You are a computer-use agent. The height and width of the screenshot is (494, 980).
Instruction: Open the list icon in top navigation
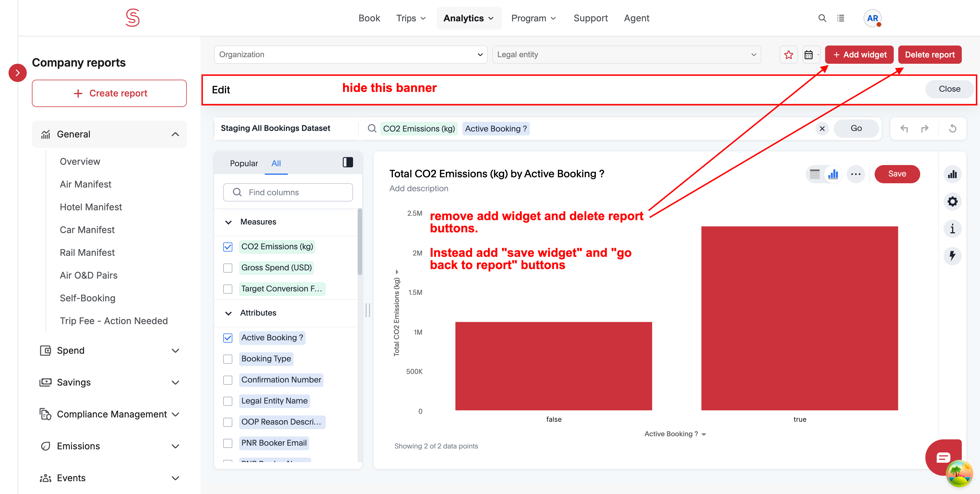(841, 18)
